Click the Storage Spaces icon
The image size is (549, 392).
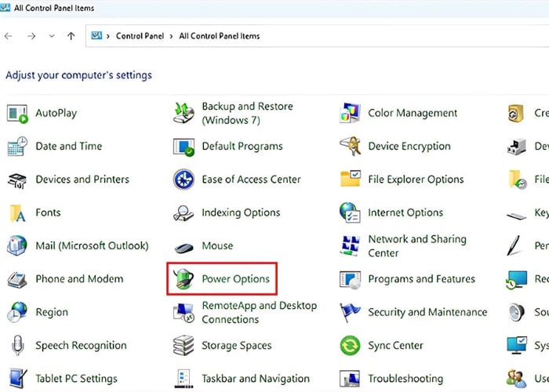(184, 346)
